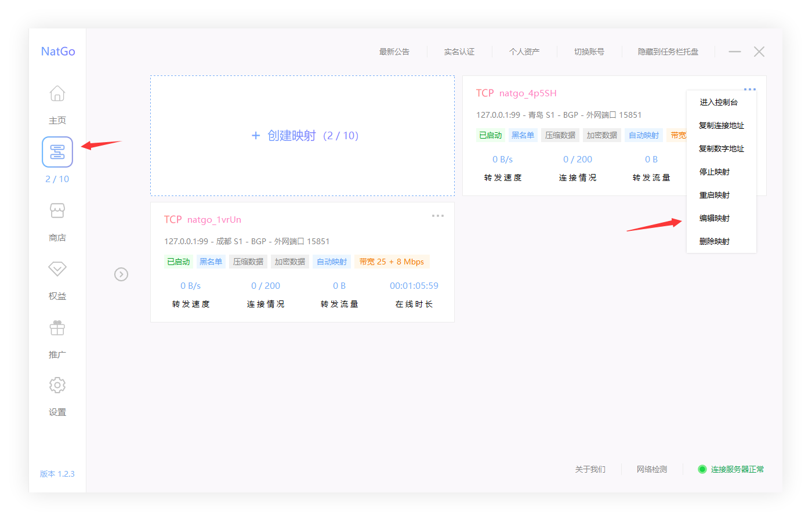Viewport: 812px width, 522px height.
Task: Toggle the 自动映射 tag on natgo_1vrUn
Action: click(332, 262)
